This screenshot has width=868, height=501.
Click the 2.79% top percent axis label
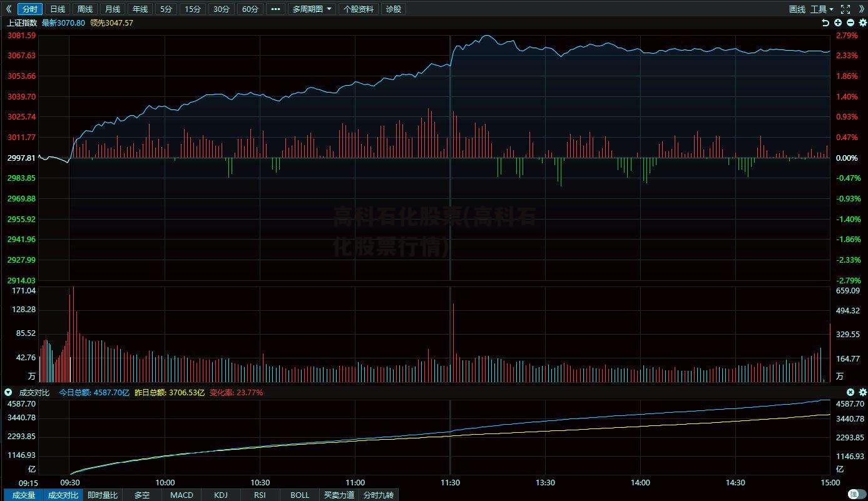coord(847,36)
